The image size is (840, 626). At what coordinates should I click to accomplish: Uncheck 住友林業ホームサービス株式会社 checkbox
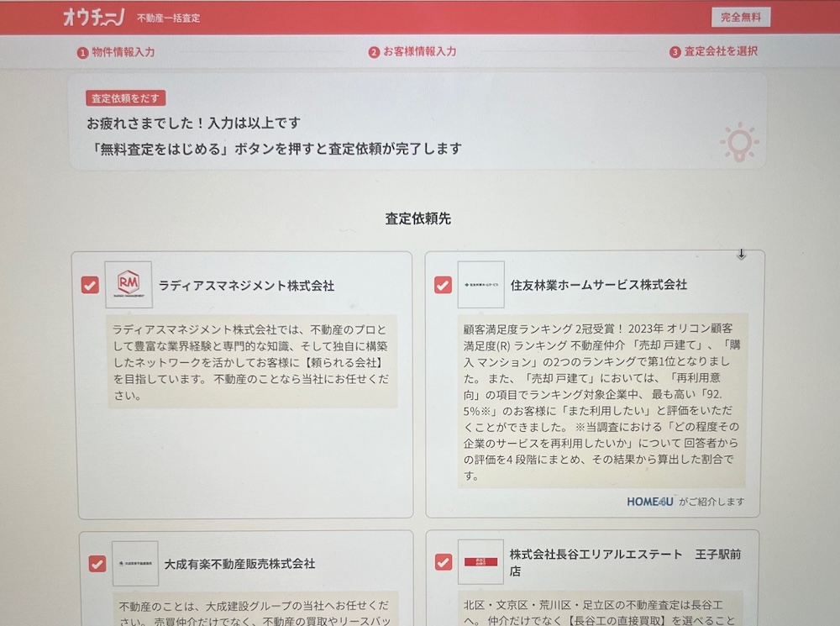click(x=443, y=285)
